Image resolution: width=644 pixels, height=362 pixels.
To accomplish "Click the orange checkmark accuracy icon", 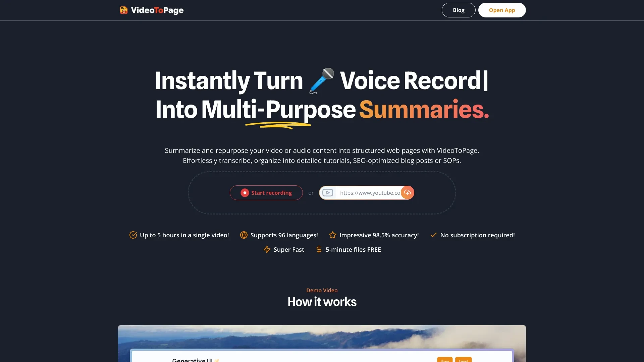I will (133, 235).
